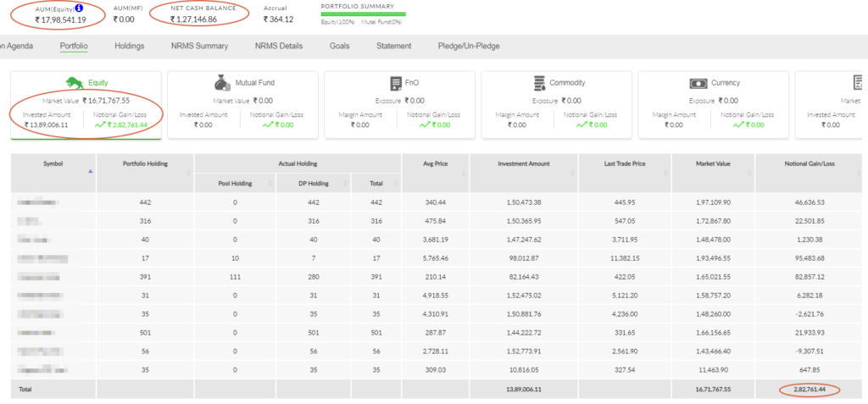
Task: Click the DP Holding cell showing 280
Action: pyautogui.click(x=314, y=277)
